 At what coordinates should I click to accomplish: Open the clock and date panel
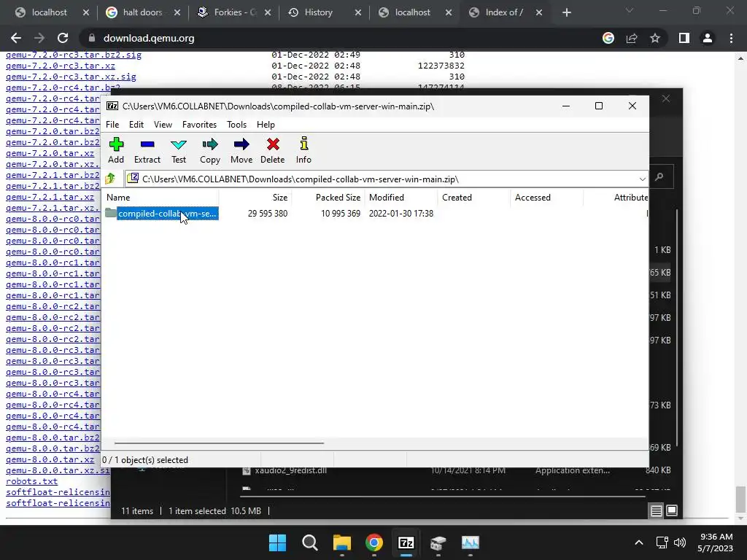(715, 542)
